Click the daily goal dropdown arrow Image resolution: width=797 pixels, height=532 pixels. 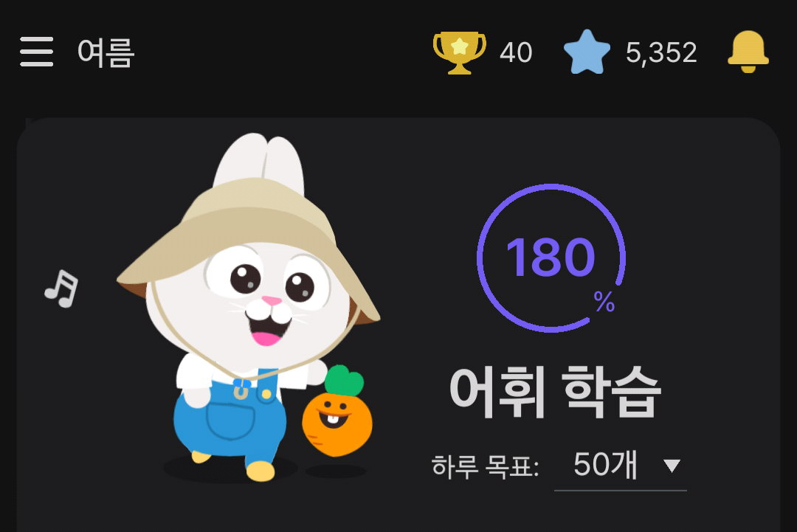pos(672,466)
